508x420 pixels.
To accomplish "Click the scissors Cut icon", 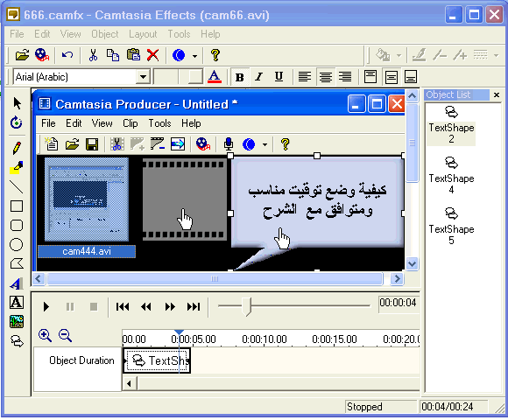I will [x=94, y=55].
